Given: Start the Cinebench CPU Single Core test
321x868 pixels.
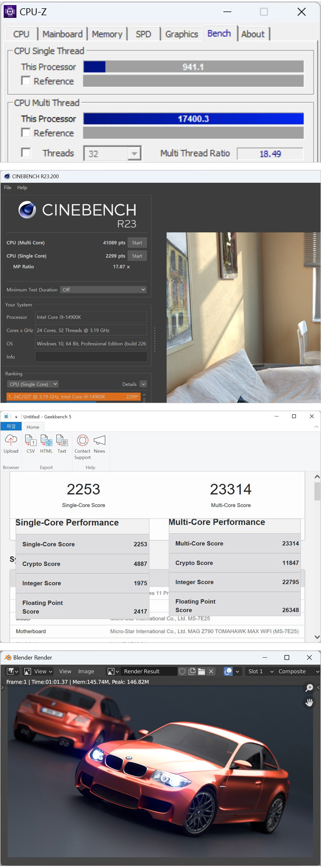Looking at the screenshot, I should [x=137, y=256].
